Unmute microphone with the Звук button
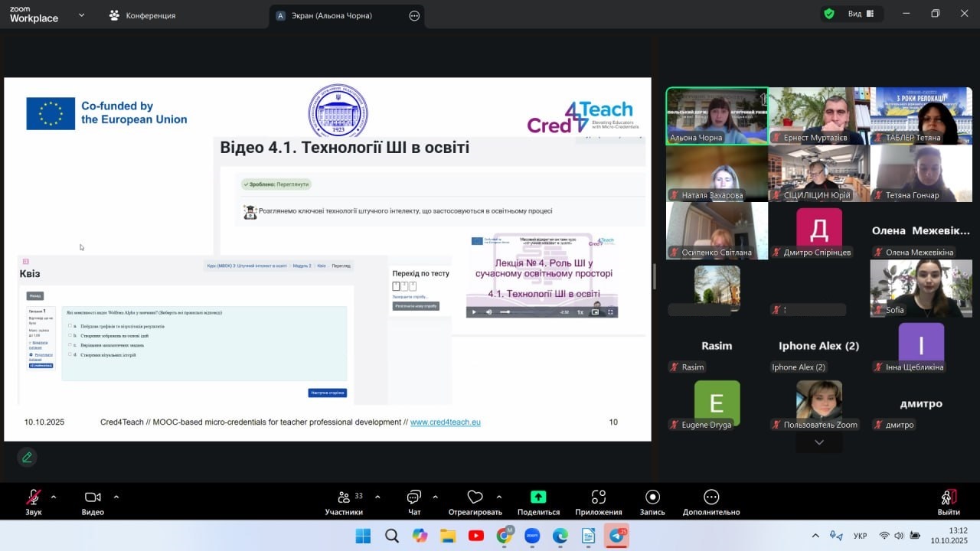This screenshot has width=980, height=551. pos(33,498)
